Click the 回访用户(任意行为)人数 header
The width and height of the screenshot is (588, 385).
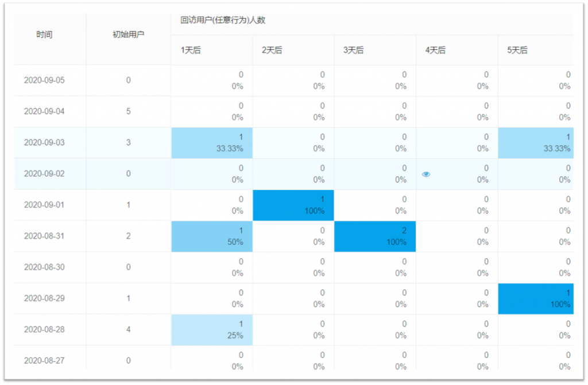[222, 21]
